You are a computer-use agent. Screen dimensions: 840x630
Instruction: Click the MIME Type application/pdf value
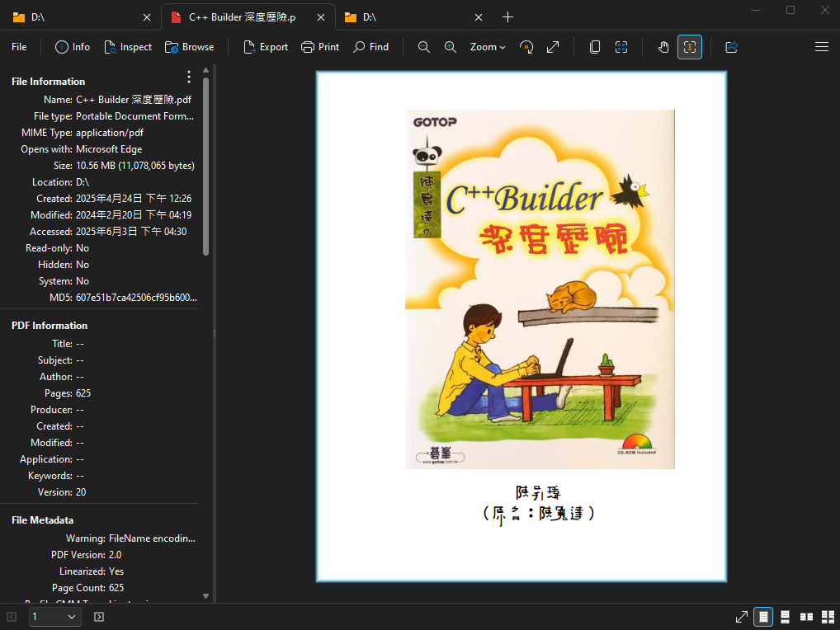point(109,133)
